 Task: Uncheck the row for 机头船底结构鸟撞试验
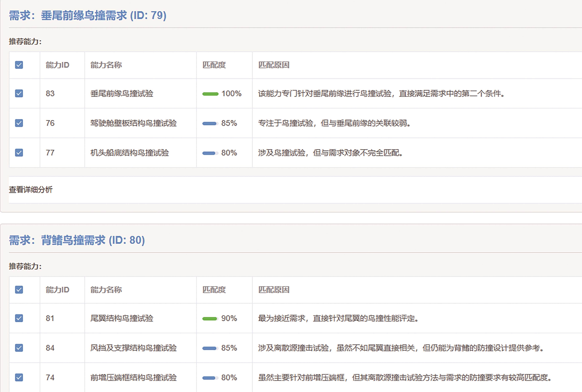click(19, 152)
